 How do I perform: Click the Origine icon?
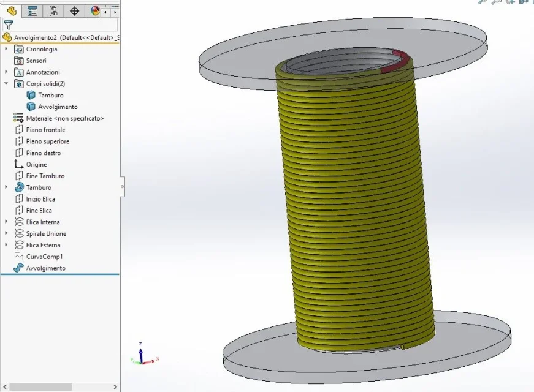pyautogui.click(x=18, y=164)
